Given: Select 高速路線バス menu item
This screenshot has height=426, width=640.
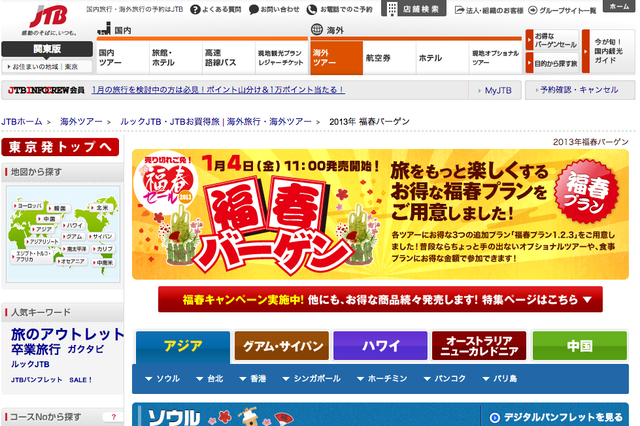Looking at the screenshot, I should point(229,58).
